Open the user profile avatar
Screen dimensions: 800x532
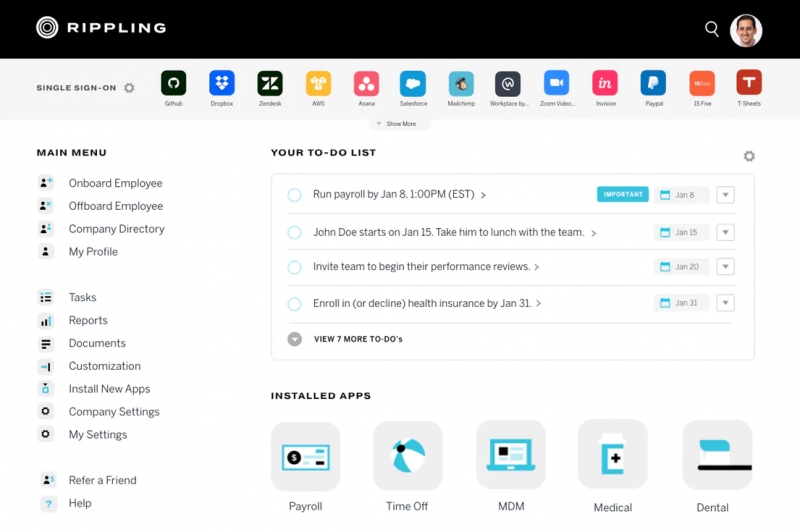[x=746, y=30]
